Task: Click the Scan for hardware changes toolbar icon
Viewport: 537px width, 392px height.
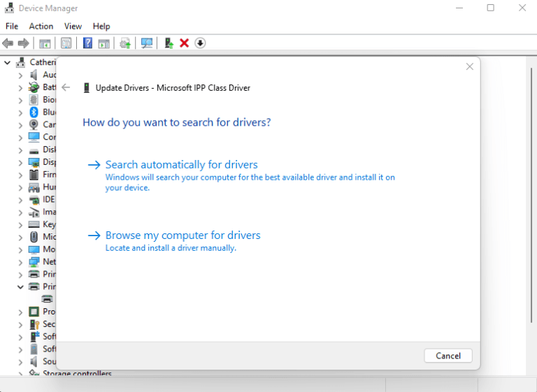Action: click(x=146, y=43)
